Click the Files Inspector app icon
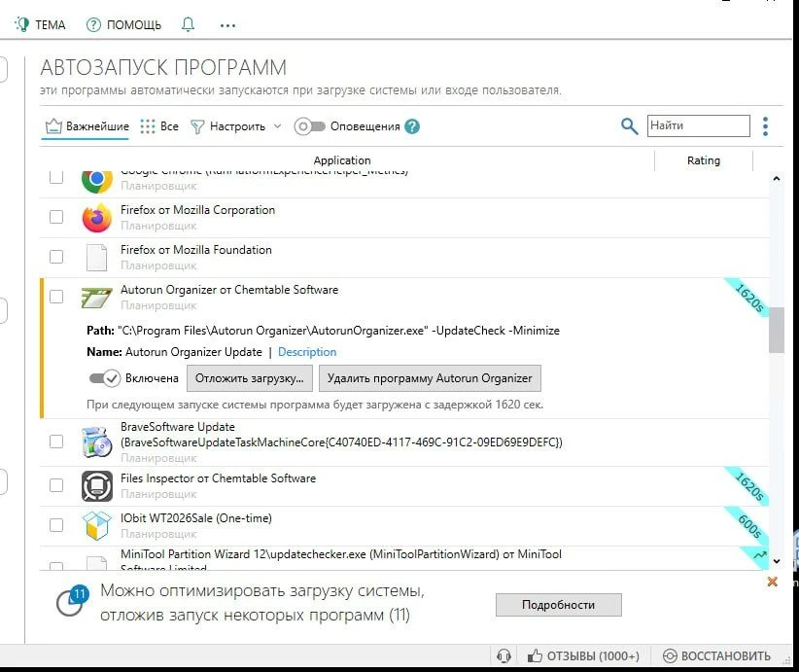Viewport: 799px width, 672px height. click(97, 486)
